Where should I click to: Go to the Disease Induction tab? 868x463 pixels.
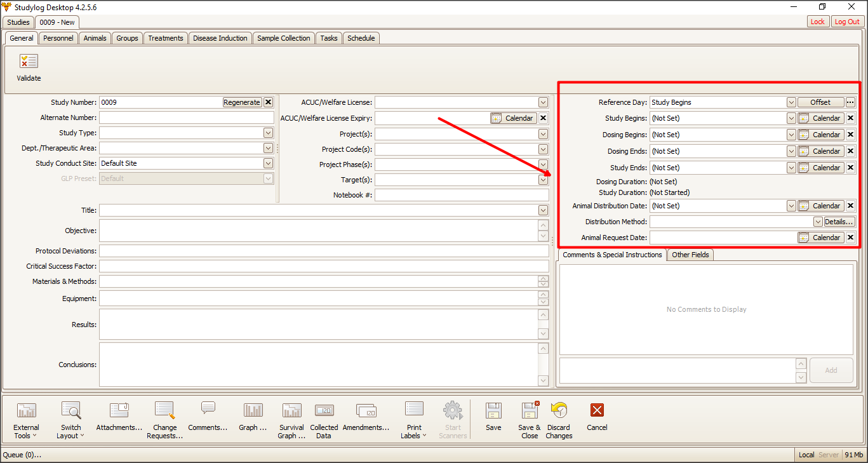coord(220,38)
